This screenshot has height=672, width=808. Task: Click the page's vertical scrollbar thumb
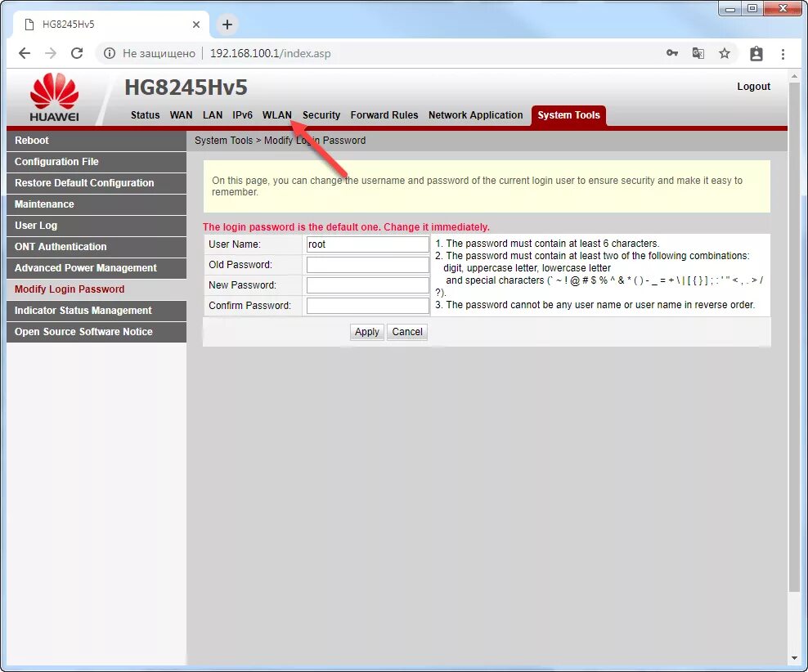[794, 338]
